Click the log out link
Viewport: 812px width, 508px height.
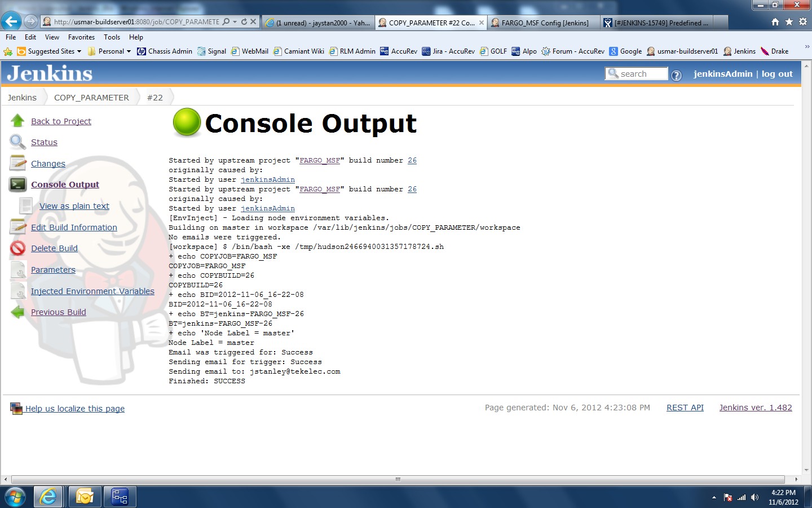pos(777,74)
